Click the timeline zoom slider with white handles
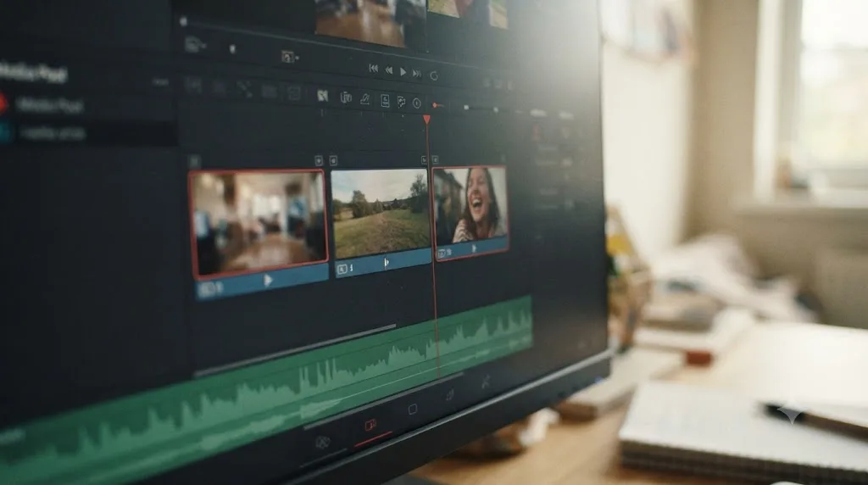 tap(481, 109)
